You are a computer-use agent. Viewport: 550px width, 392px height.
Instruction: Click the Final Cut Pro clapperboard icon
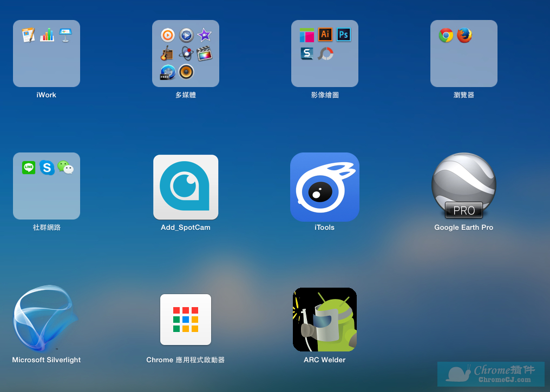click(x=204, y=54)
